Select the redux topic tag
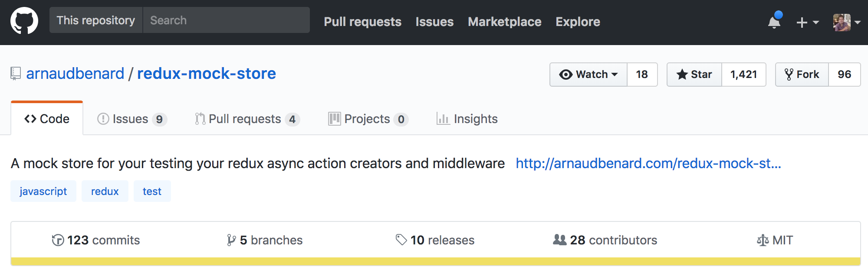868x273 pixels. (x=105, y=191)
